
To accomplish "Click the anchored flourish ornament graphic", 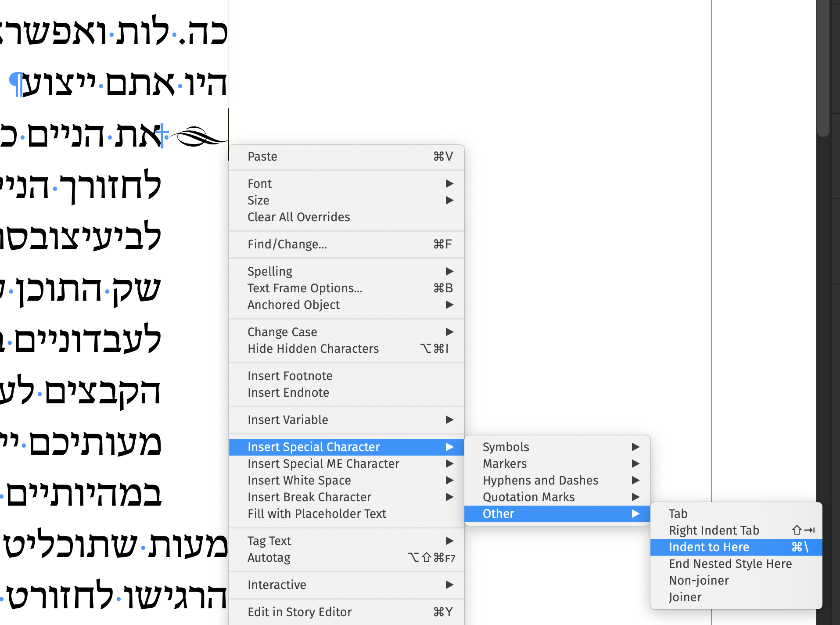I will [198, 136].
